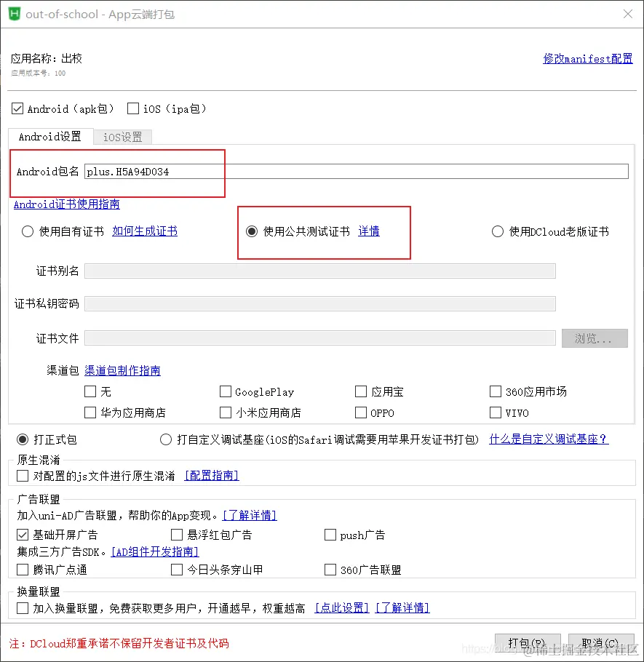Enable push广告 option
This screenshot has height=662, width=644.
[x=330, y=535]
